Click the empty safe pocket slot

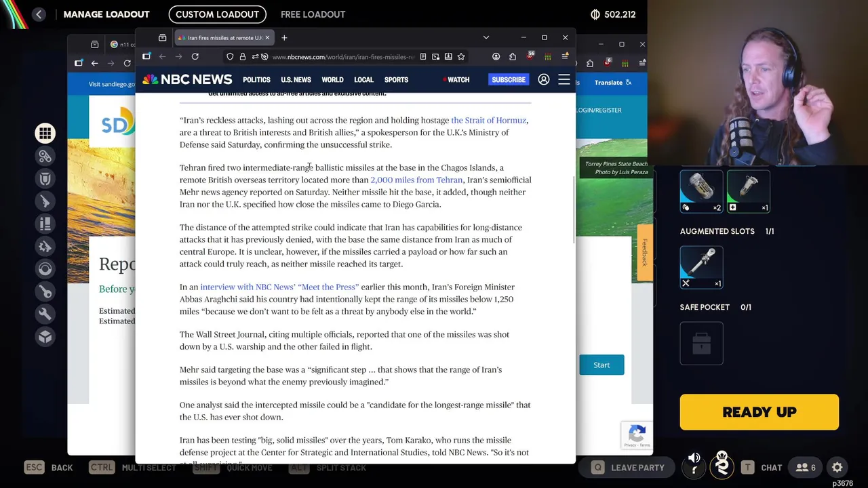point(701,343)
